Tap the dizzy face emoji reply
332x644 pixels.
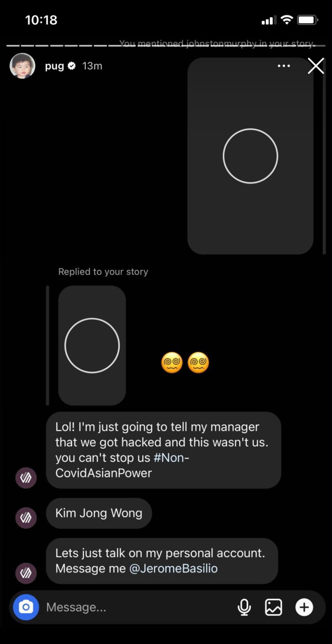(x=185, y=363)
